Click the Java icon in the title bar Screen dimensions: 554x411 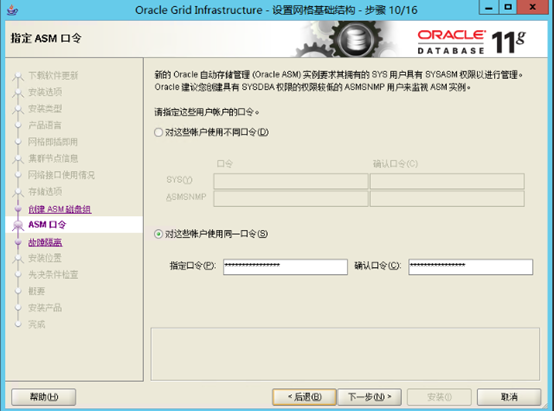click(13, 10)
